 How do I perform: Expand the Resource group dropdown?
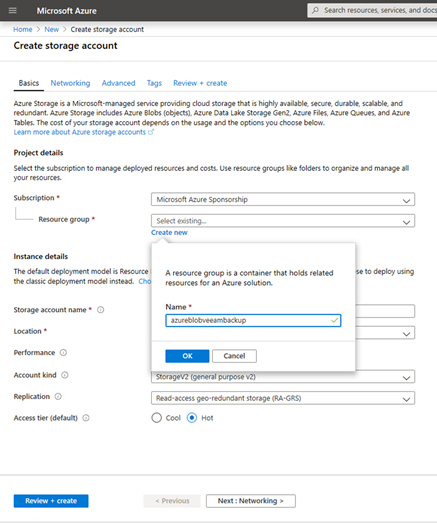point(283,221)
